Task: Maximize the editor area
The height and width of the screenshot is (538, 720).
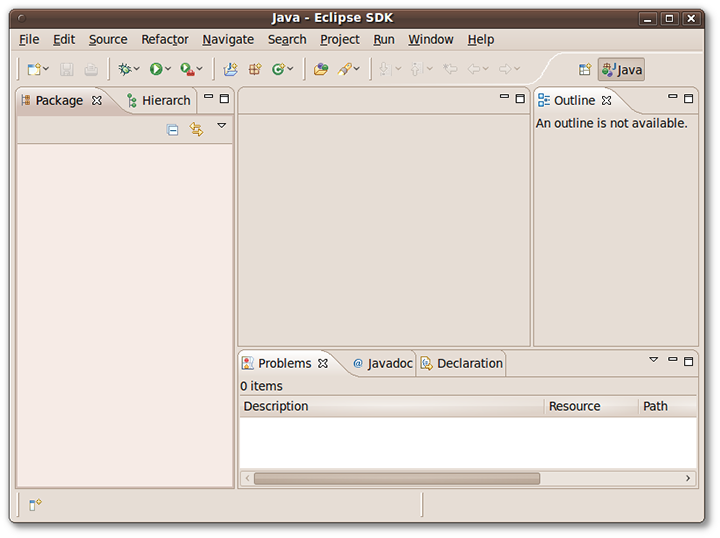Action: 520,99
